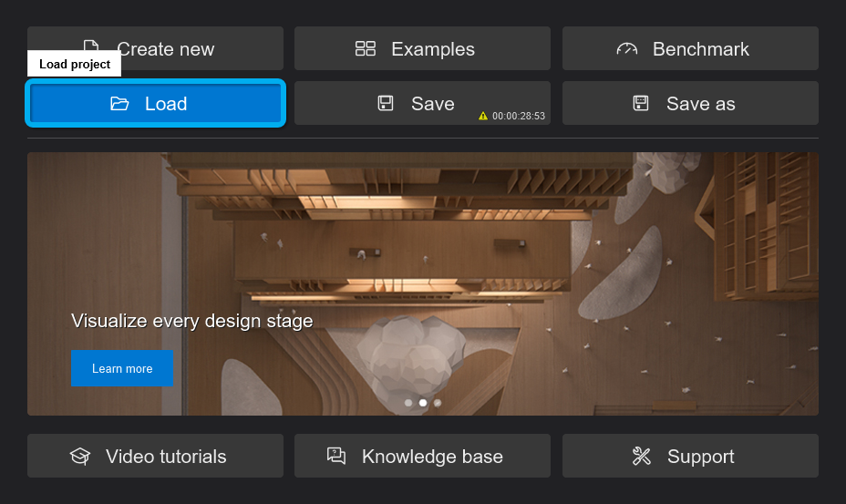The width and height of the screenshot is (846, 504).
Task: Click the blank document icon on Create new
Action: point(91,45)
